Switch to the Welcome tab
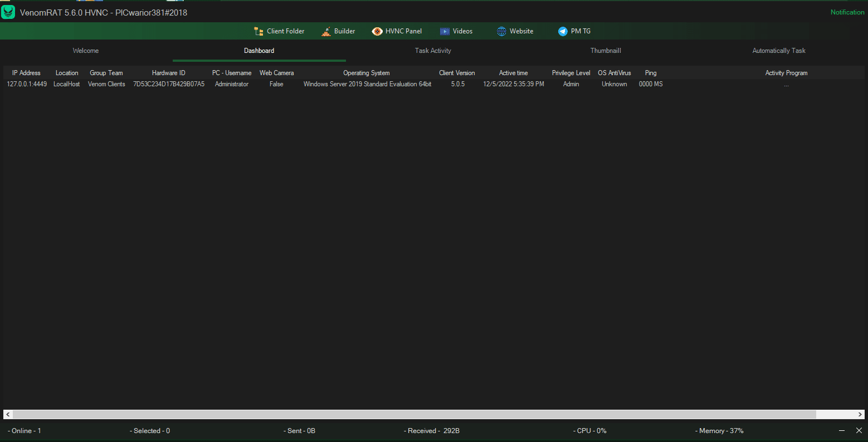The width and height of the screenshot is (868, 442). (86, 51)
